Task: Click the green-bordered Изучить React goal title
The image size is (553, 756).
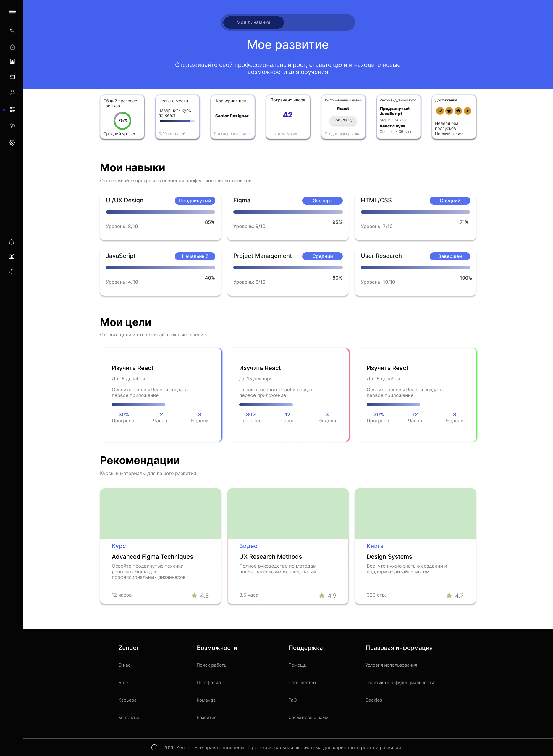Action: click(x=387, y=368)
